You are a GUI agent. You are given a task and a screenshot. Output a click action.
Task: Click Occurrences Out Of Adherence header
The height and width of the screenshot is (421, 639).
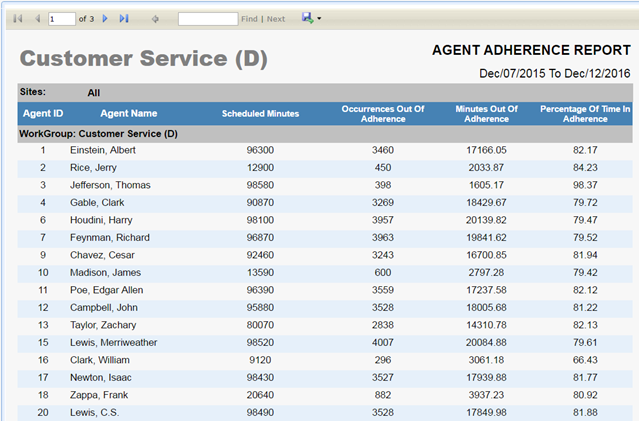point(383,113)
